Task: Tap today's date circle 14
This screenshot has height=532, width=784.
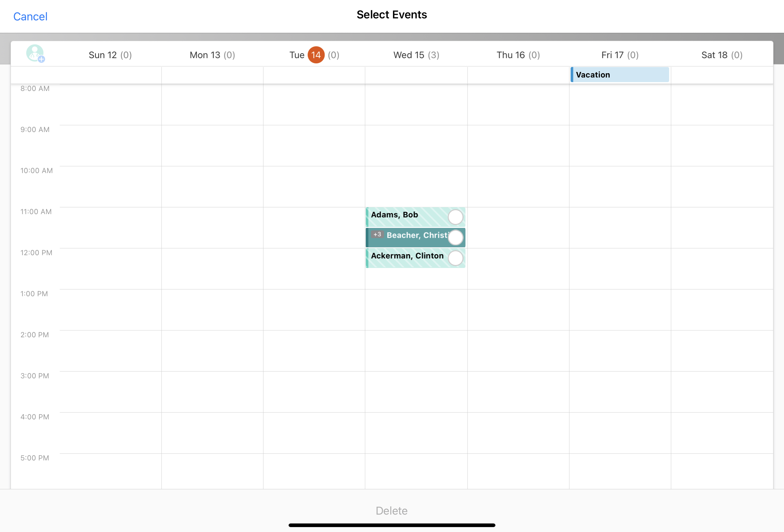Action: tap(316, 55)
